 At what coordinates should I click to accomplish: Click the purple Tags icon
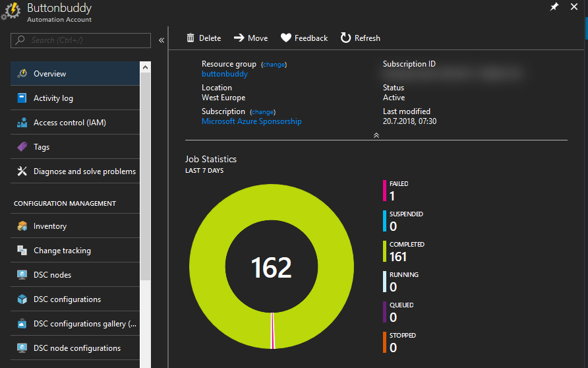click(x=22, y=146)
